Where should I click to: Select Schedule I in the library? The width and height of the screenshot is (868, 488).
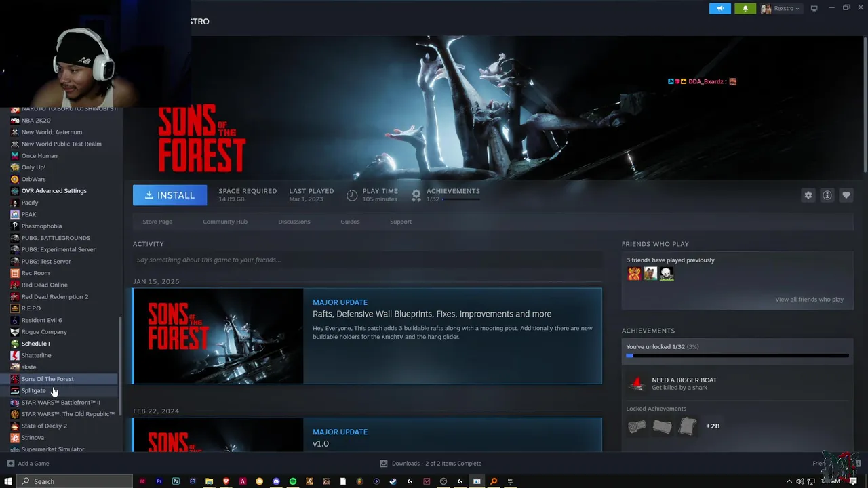point(35,344)
